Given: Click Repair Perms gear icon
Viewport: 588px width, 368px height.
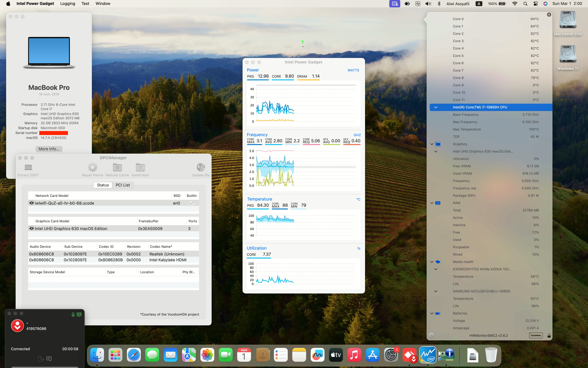Looking at the screenshot, I should [x=93, y=167].
